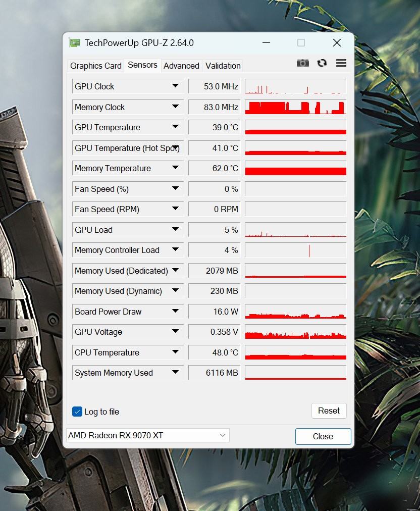
Task: Open the System Memory Used dropdown
Action: point(175,372)
